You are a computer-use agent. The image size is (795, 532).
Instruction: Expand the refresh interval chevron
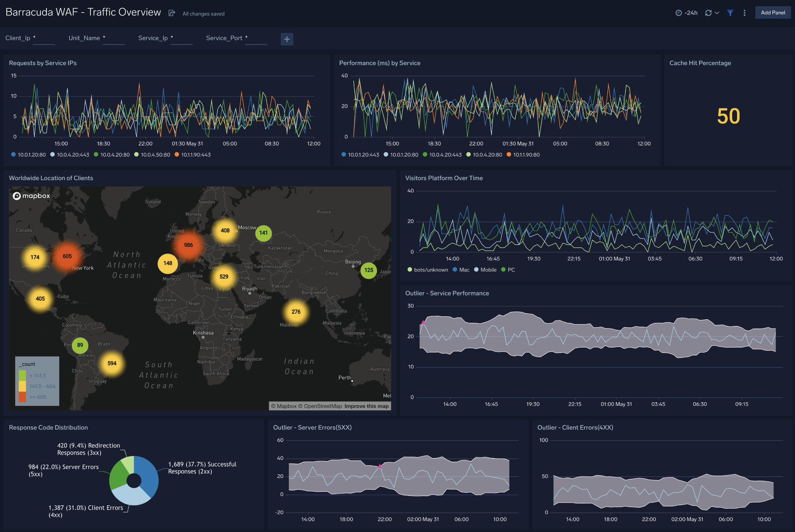pyautogui.click(x=718, y=13)
